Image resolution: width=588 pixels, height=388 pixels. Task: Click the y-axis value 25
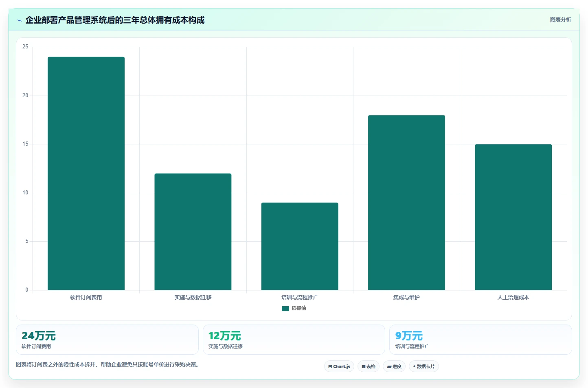pos(25,47)
